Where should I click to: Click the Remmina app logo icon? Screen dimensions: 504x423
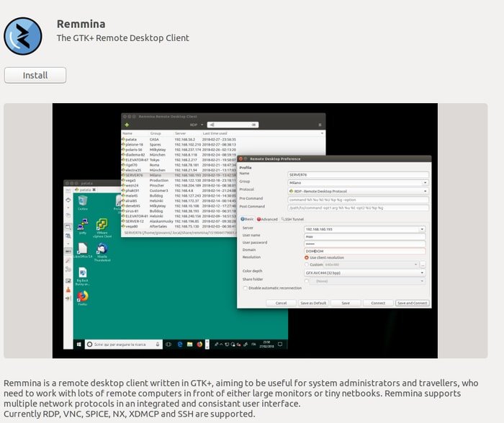(23, 36)
